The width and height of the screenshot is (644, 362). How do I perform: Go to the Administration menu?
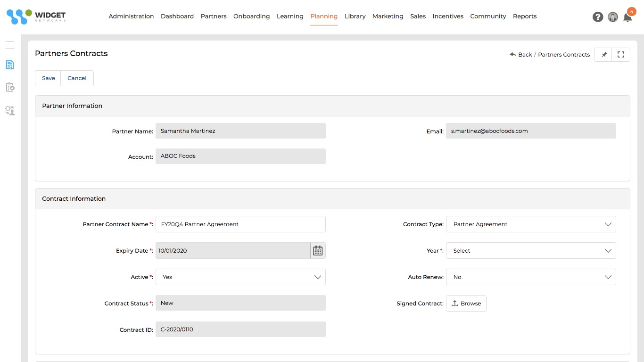click(x=131, y=16)
